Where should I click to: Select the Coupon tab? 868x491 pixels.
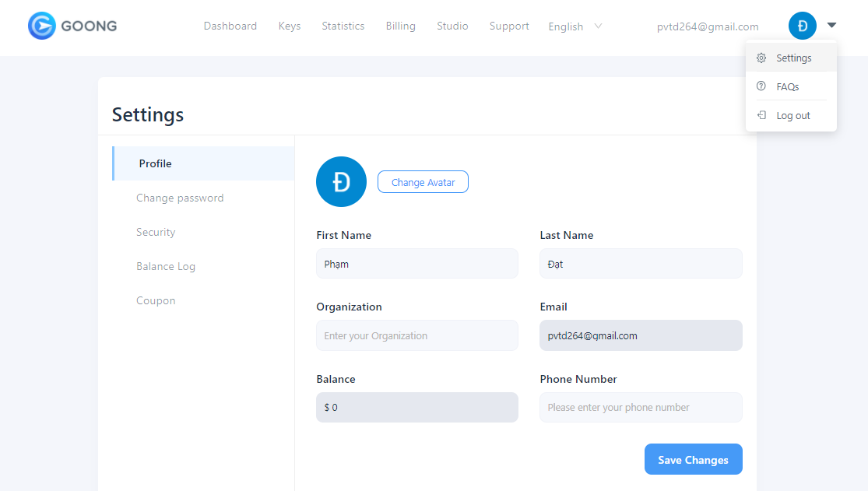click(156, 300)
